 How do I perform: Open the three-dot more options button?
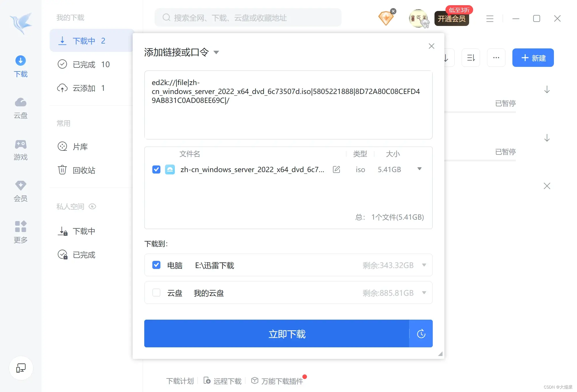[x=496, y=58]
